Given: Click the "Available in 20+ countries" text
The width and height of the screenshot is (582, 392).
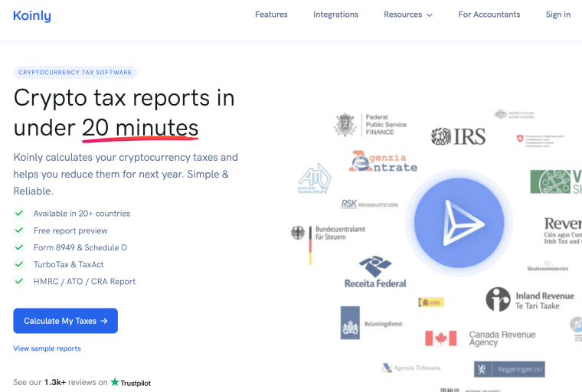Looking at the screenshot, I should pyautogui.click(x=82, y=214).
